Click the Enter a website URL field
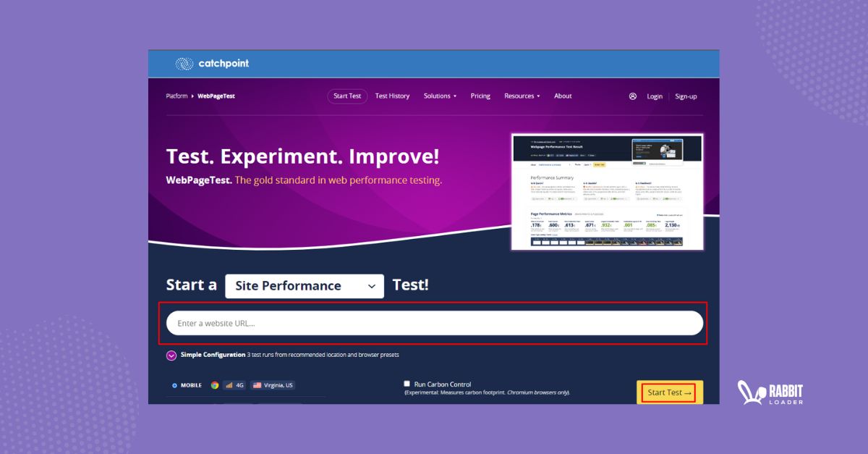Image resolution: width=868 pixels, height=454 pixels. (434, 323)
